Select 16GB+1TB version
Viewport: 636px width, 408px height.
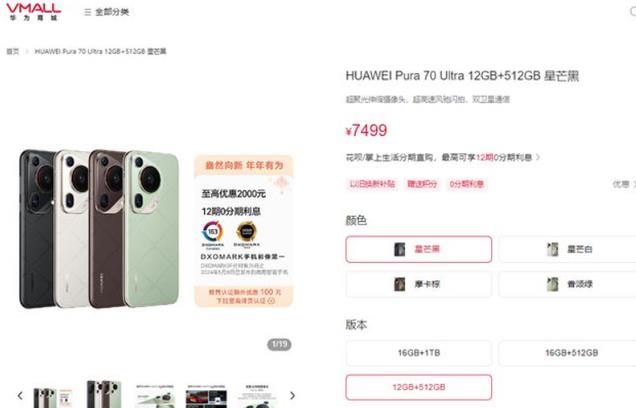419,353
